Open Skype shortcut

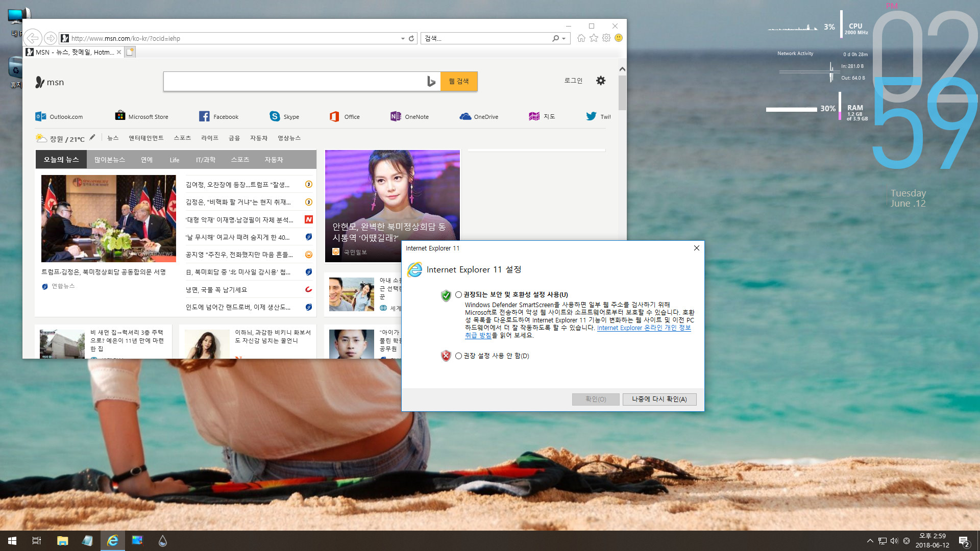[284, 116]
